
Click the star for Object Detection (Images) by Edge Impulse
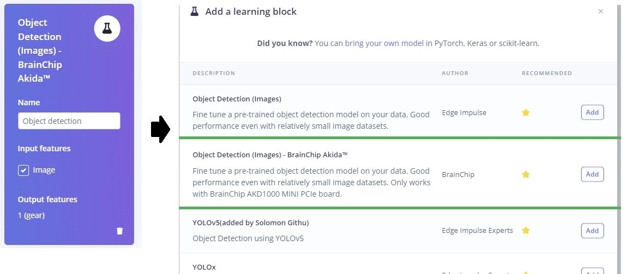click(x=526, y=112)
